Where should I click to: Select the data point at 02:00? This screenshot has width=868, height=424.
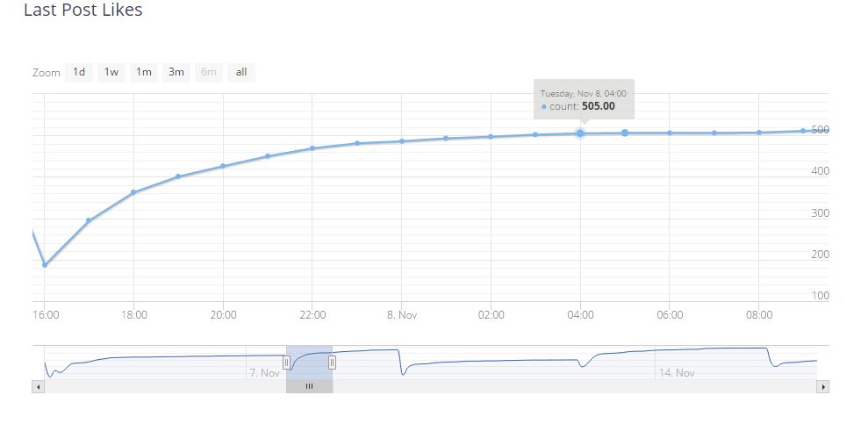[491, 137]
